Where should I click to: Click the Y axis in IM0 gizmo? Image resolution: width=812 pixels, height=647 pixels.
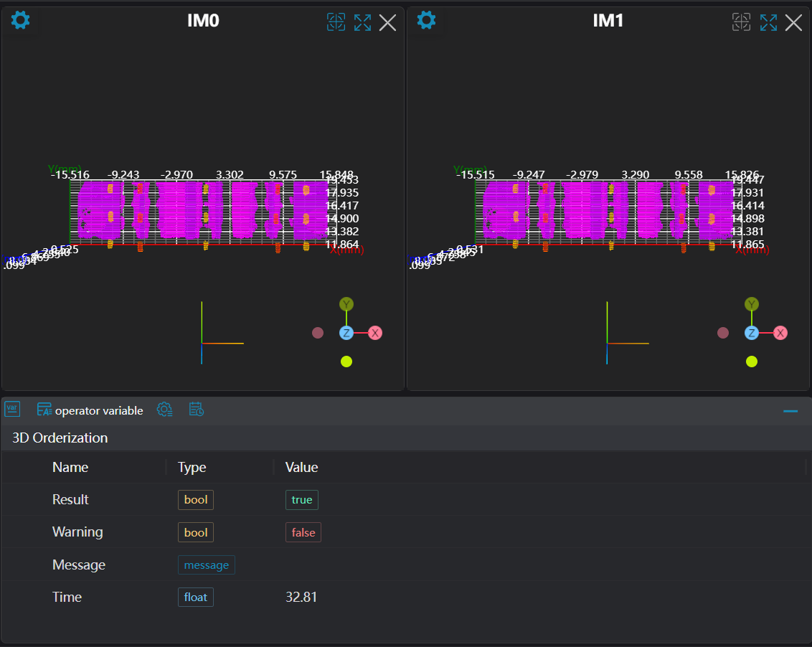coord(346,304)
